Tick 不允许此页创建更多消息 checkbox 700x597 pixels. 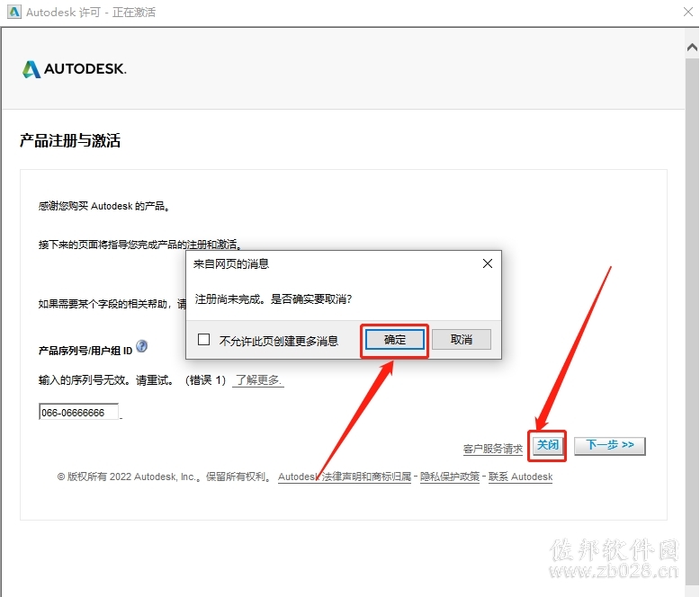click(x=203, y=340)
